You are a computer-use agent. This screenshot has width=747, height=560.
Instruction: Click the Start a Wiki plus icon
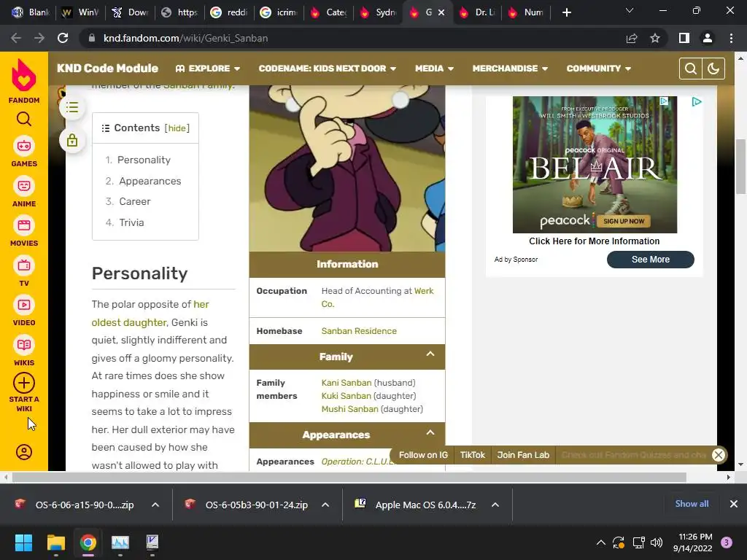coord(24,383)
